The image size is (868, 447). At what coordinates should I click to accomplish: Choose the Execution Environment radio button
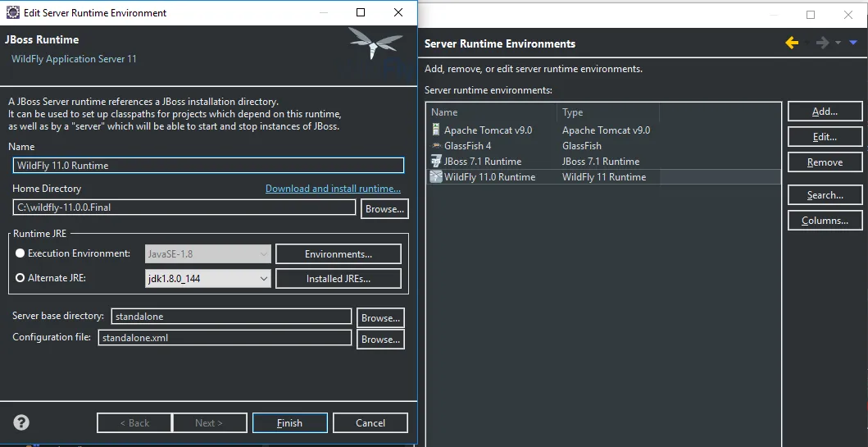(20, 253)
